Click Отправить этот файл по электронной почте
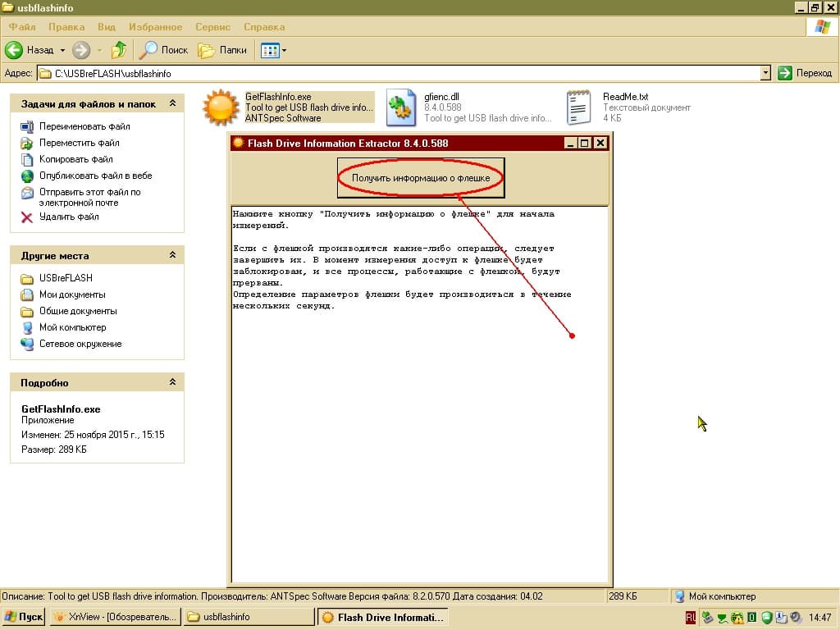840x630 pixels. pos(90,197)
